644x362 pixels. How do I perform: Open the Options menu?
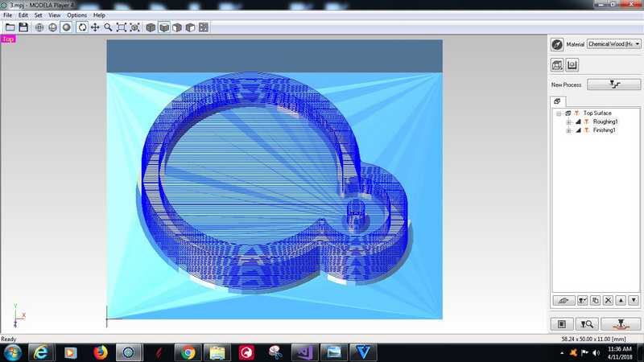(76, 15)
